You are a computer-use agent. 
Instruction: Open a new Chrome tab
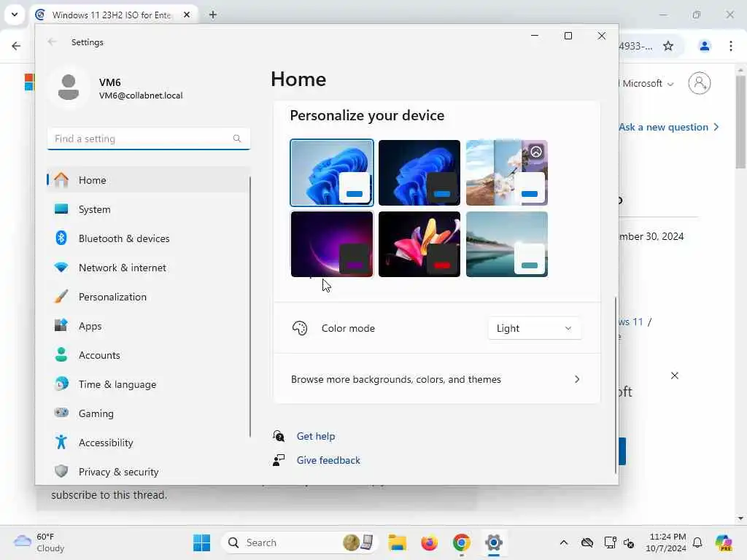(x=213, y=15)
